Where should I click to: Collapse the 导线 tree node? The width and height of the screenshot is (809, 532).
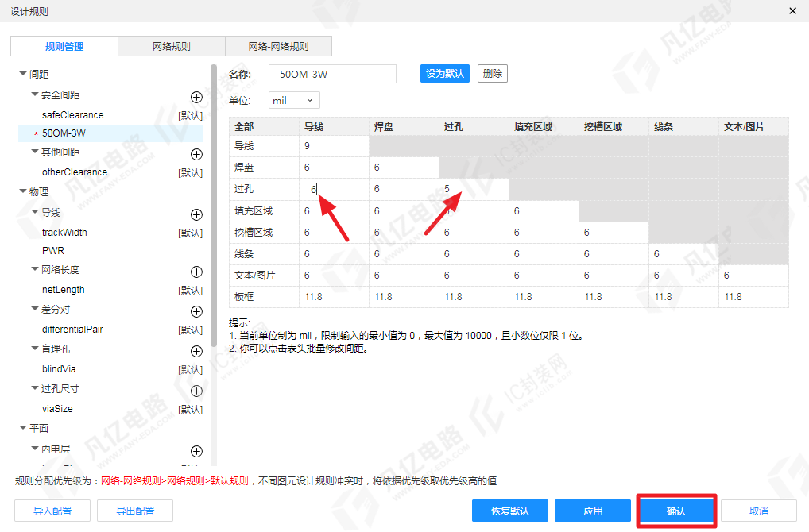(34, 212)
